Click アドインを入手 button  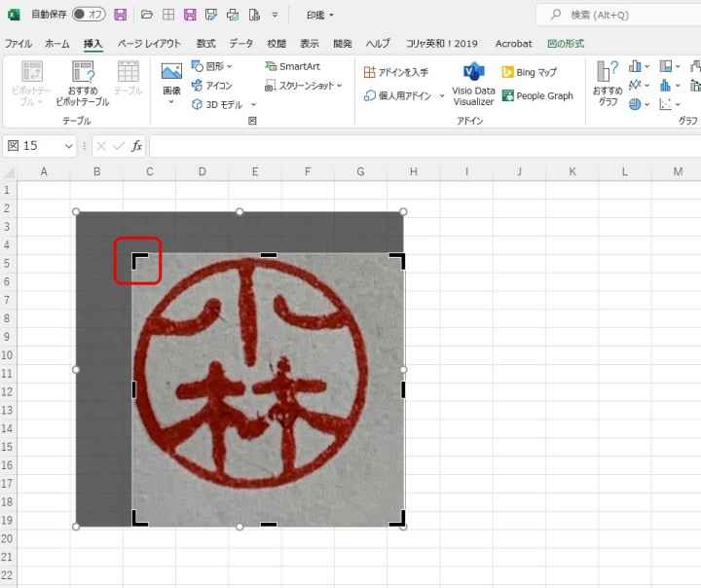click(x=396, y=72)
